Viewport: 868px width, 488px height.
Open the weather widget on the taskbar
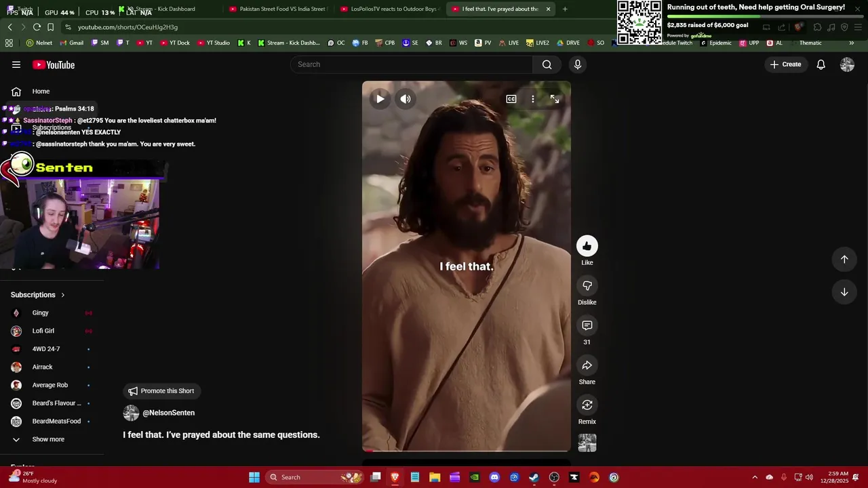33,477
